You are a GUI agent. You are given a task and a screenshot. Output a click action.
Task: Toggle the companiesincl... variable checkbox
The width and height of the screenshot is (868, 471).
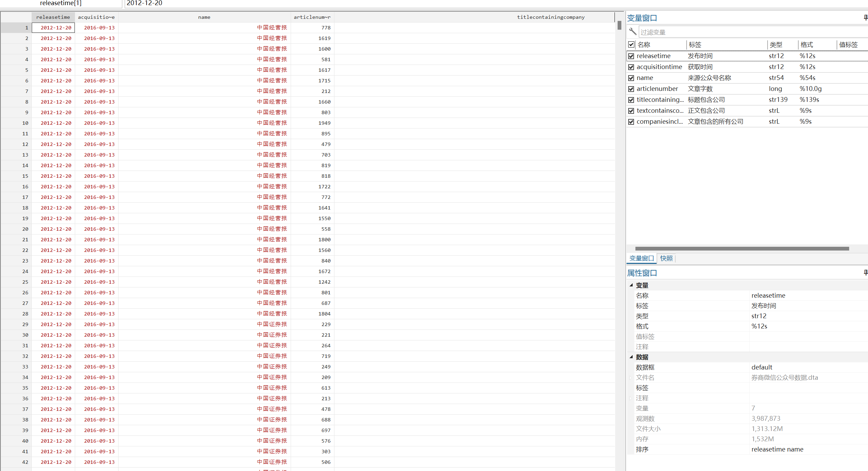(x=631, y=122)
